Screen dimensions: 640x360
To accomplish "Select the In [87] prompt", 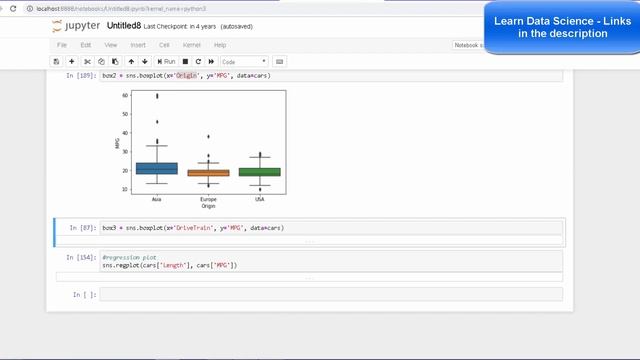I will 83,228.
